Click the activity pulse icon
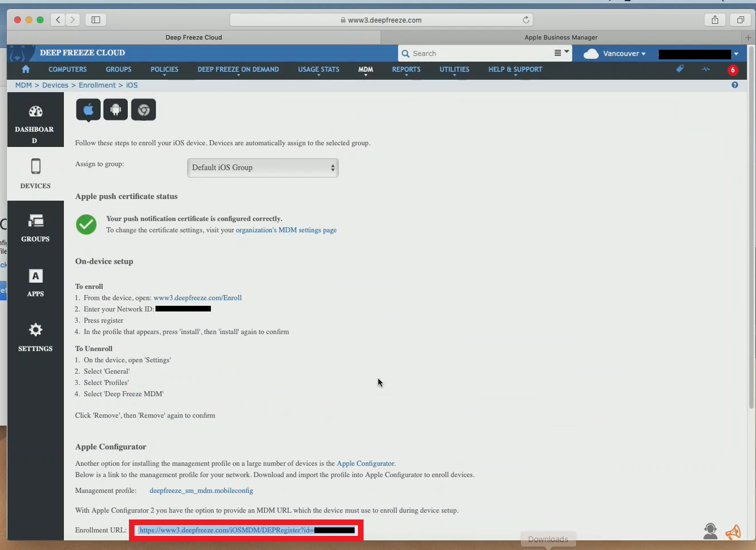This screenshot has width=756, height=550. [706, 69]
